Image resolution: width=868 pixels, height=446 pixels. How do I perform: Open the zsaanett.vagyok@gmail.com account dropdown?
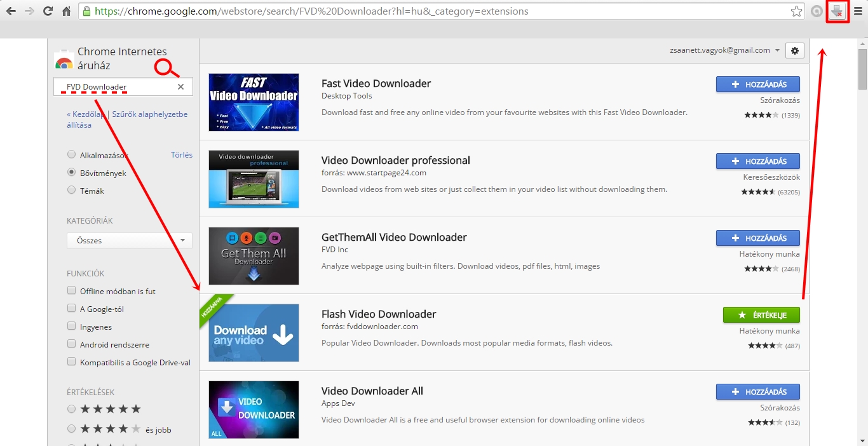pos(724,50)
